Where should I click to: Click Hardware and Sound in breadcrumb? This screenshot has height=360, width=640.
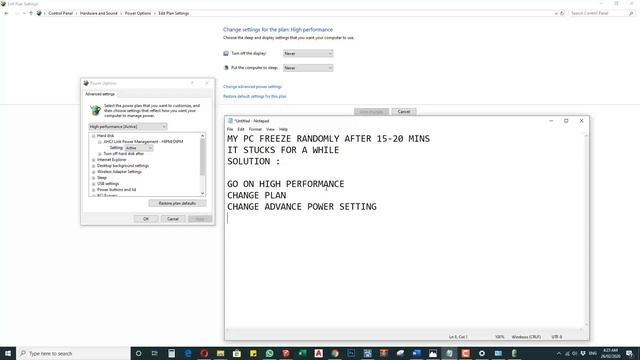[98, 13]
